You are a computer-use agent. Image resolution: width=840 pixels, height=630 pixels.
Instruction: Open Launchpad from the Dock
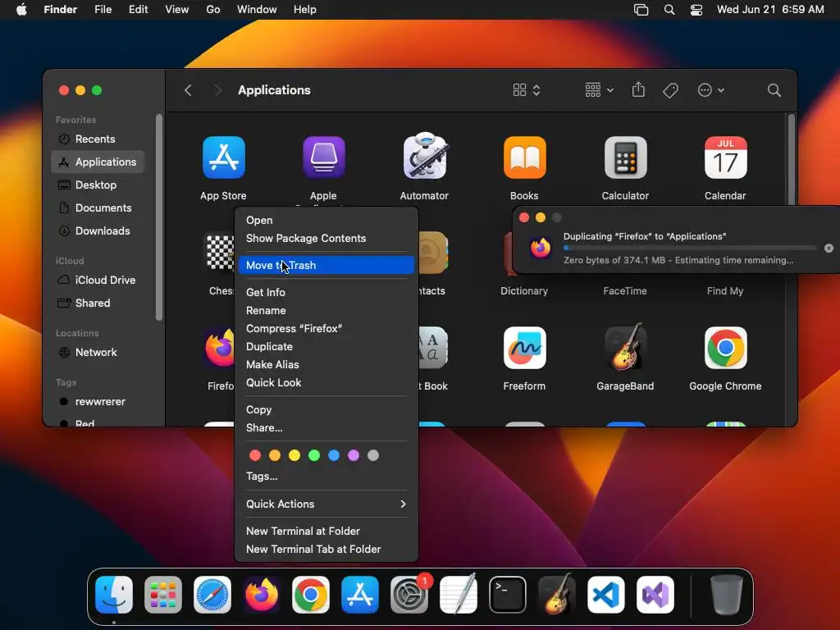tap(163, 595)
